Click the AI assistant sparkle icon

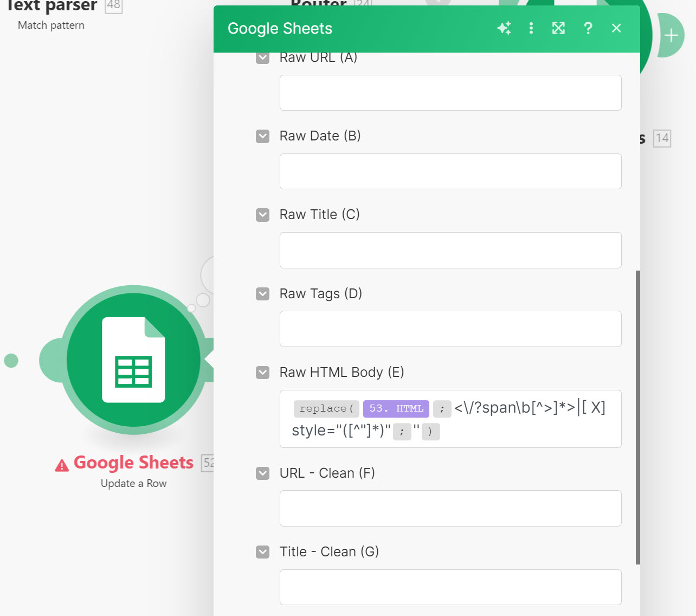pos(504,28)
